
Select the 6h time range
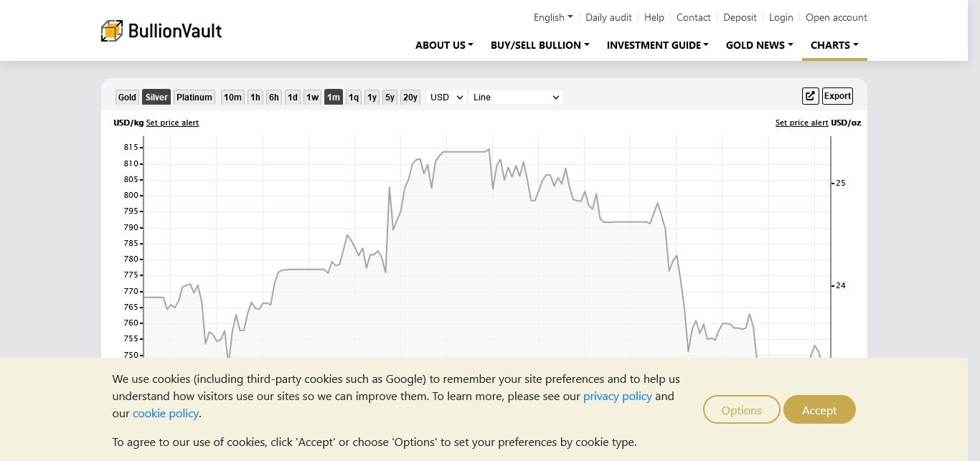click(x=274, y=98)
